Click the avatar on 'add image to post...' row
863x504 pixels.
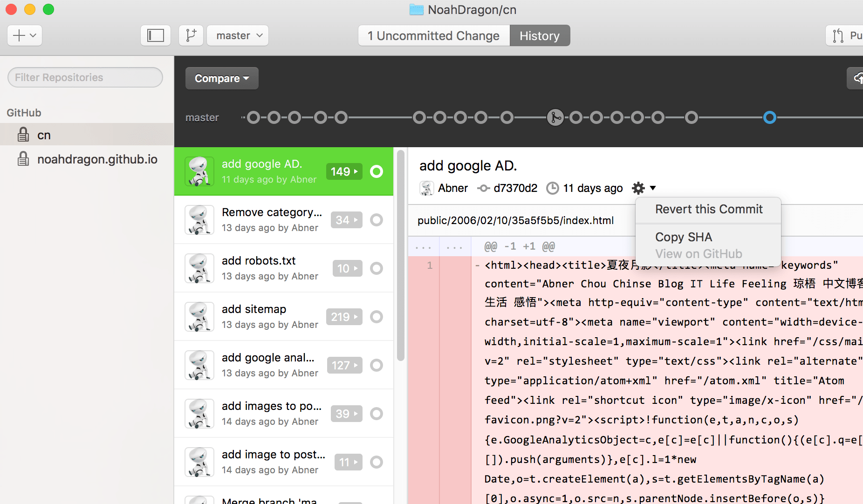199,462
